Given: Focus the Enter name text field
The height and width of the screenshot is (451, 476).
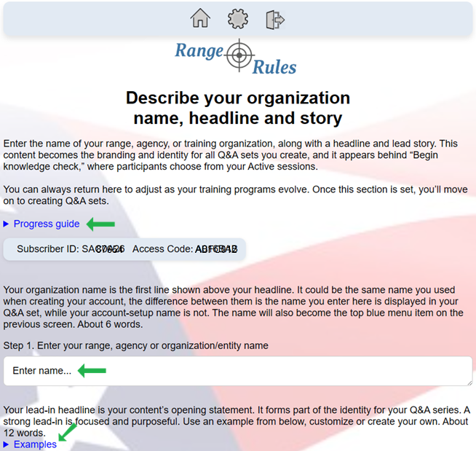Looking at the screenshot, I should pos(238,371).
